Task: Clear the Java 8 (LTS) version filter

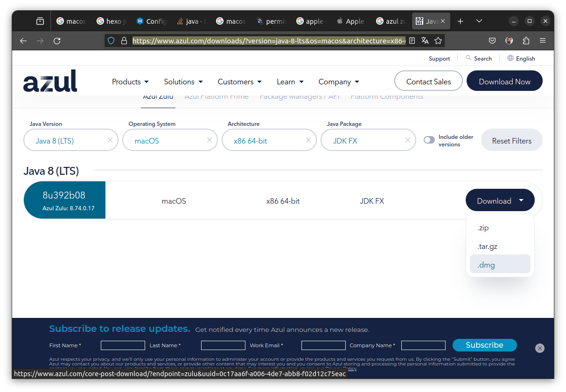Action: [110, 140]
